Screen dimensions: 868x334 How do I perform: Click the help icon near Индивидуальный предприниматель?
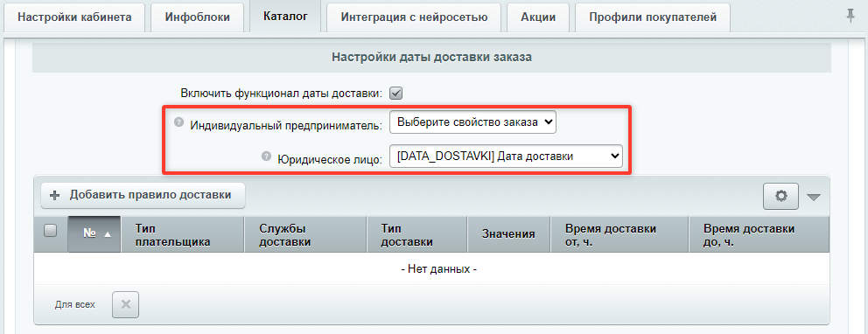178,122
